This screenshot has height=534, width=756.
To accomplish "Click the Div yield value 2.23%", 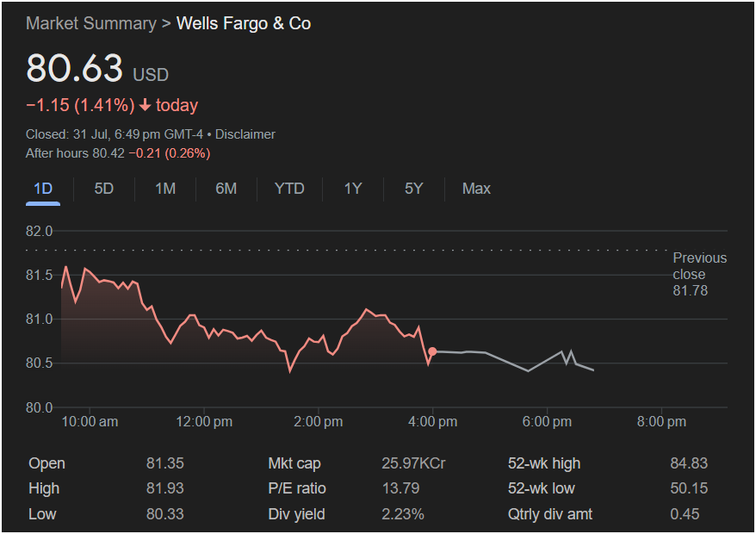I will [403, 513].
